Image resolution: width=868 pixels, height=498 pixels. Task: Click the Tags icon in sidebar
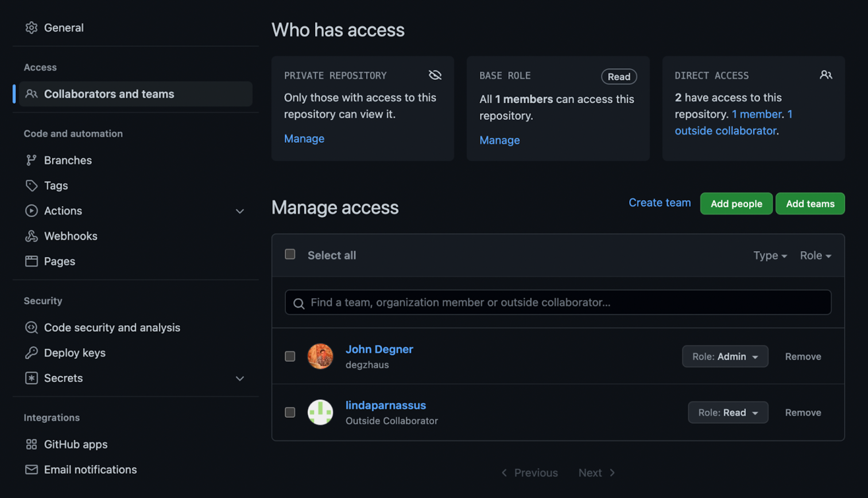32,185
